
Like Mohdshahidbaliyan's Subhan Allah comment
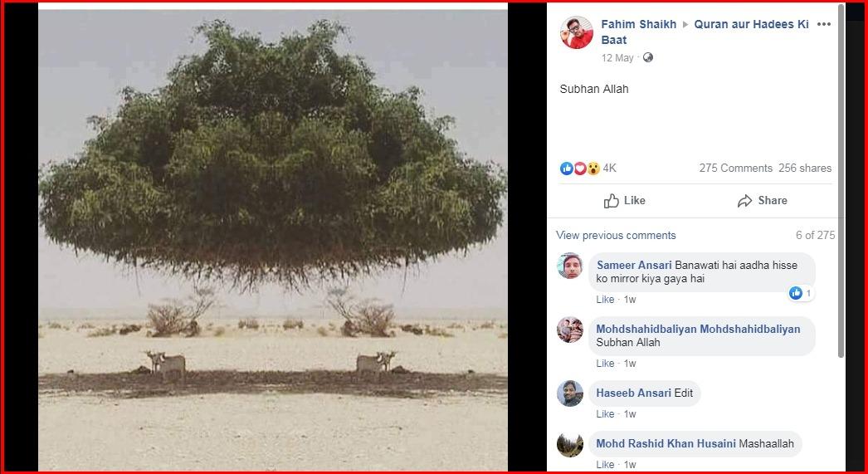coord(605,364)
